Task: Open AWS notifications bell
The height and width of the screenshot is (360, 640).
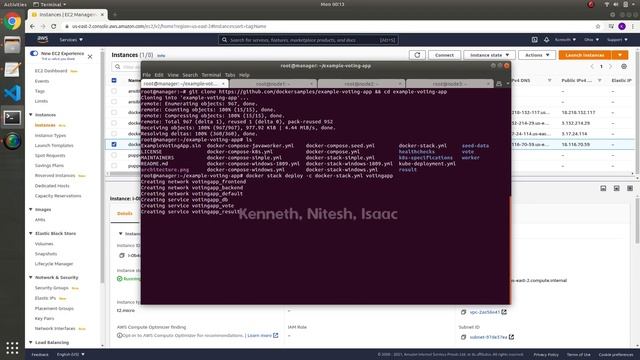Action: pos(547,40)
